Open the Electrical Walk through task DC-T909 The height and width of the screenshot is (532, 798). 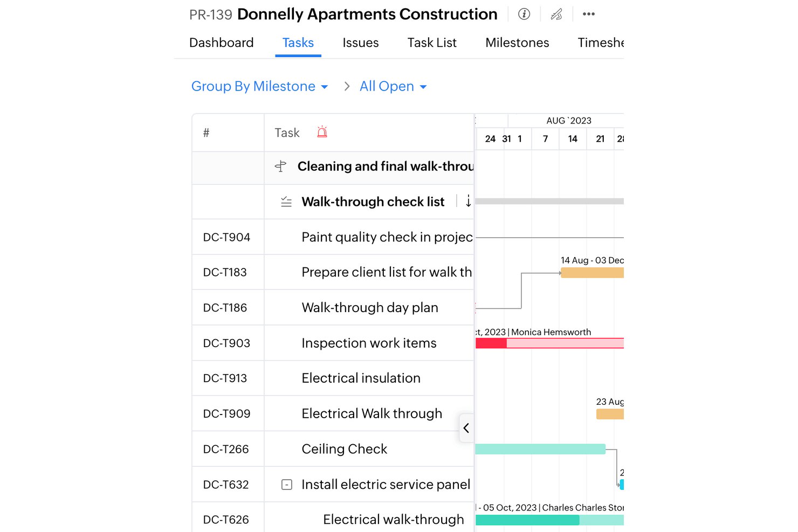[x=372, y=413]
